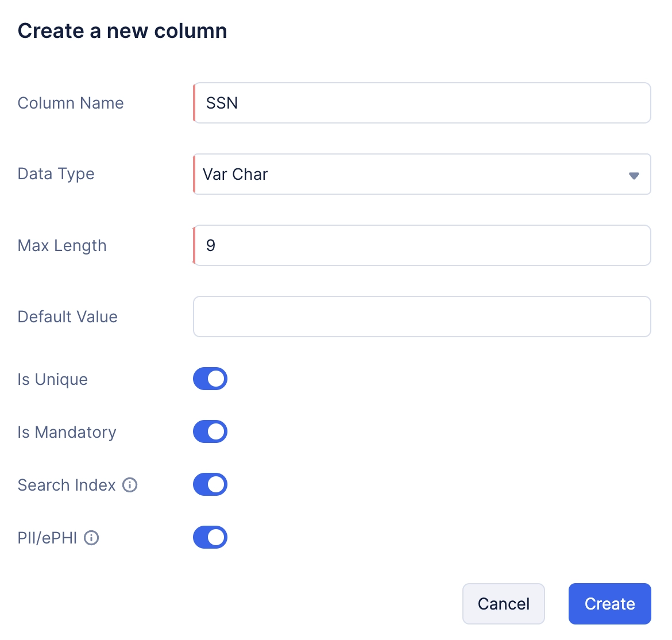Click the Create button
Viewport: 672px width, 640px height.
(610, 604)
